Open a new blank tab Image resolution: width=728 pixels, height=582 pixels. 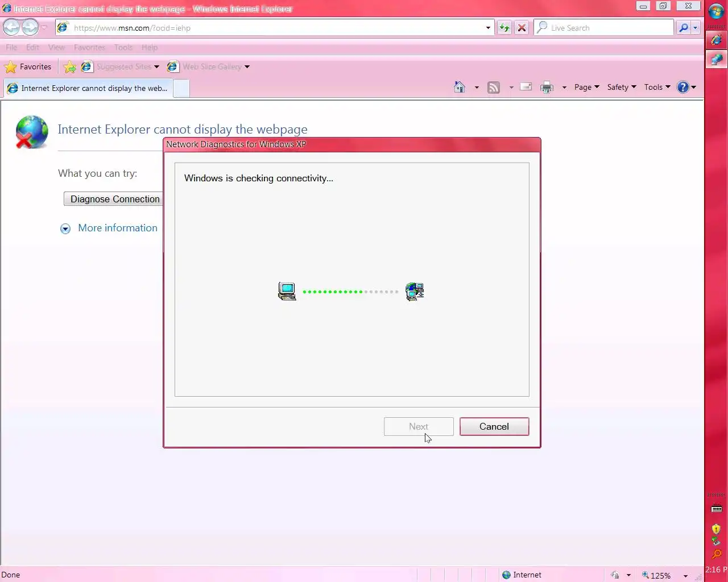point(181,89)
